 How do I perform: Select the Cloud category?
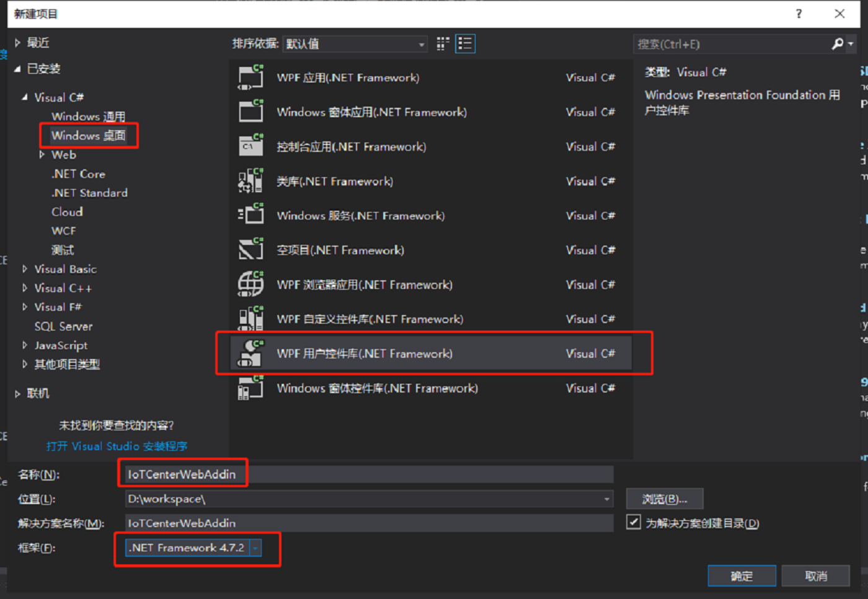pos(67,212)
